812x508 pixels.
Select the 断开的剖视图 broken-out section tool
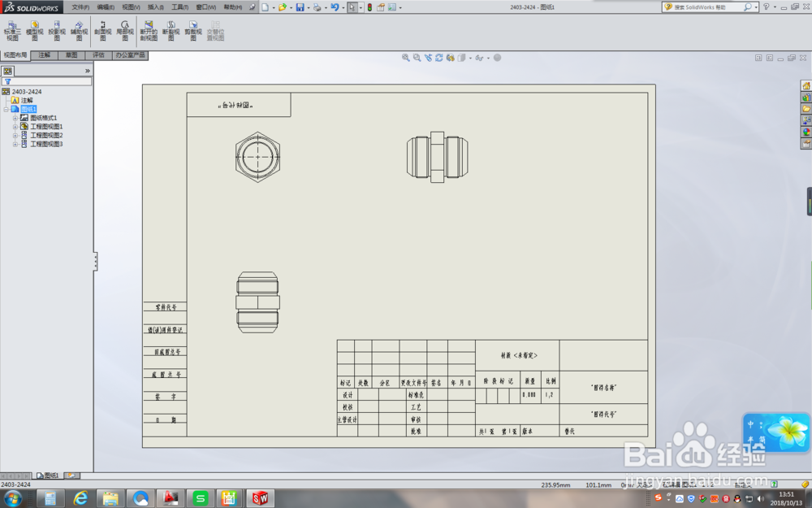point(149,31)
